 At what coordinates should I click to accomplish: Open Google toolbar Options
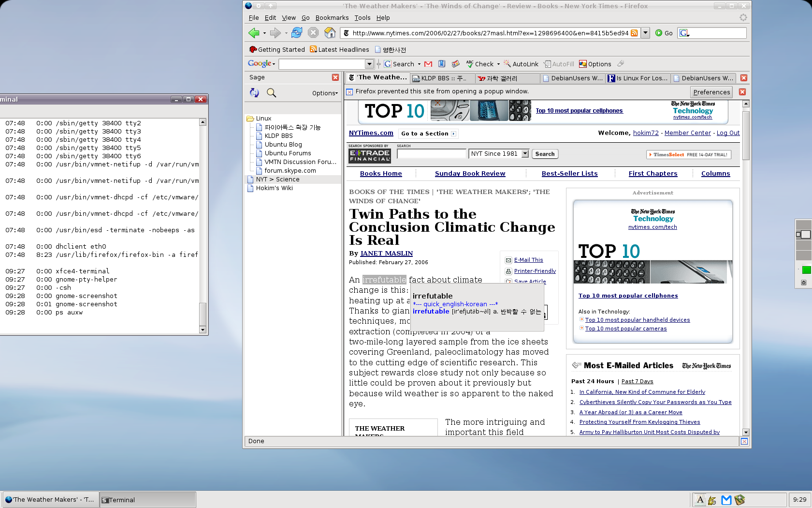(595, 64)
